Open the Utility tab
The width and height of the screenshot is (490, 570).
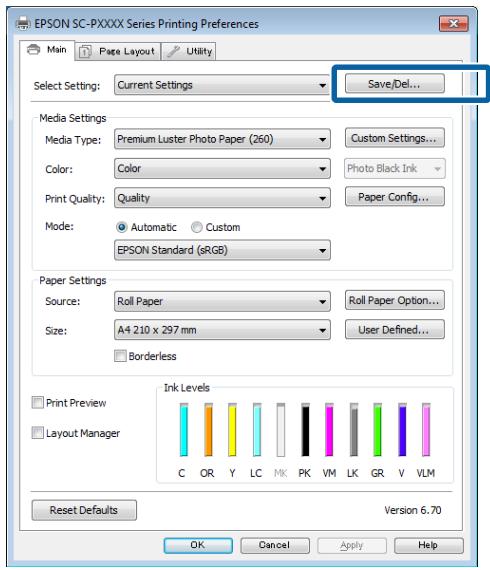tap(188, 51)
